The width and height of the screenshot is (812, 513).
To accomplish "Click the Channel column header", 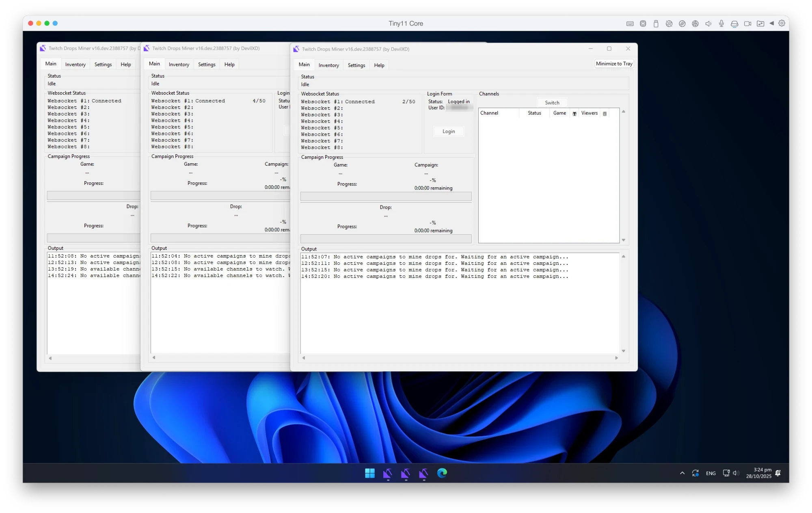I will 499,113.
